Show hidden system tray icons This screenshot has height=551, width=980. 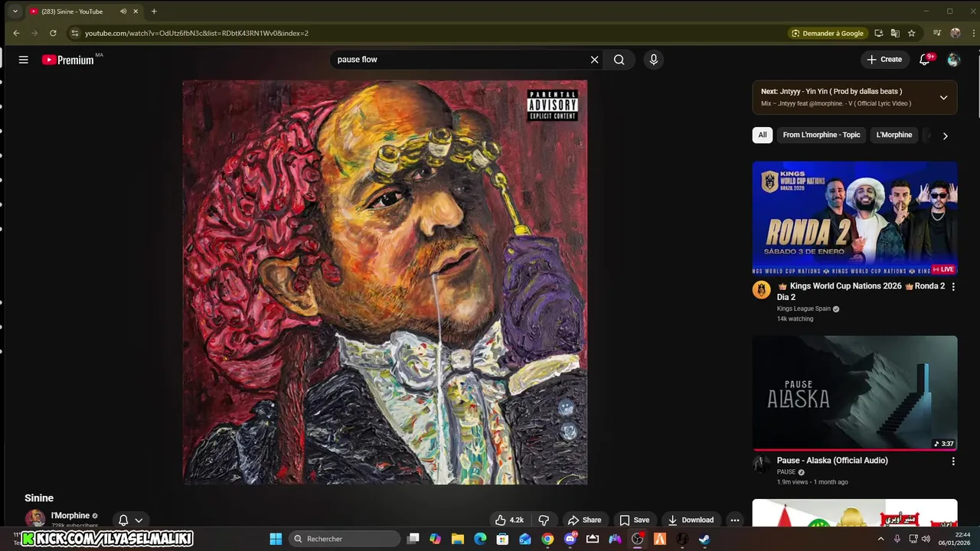click(880, 539)
